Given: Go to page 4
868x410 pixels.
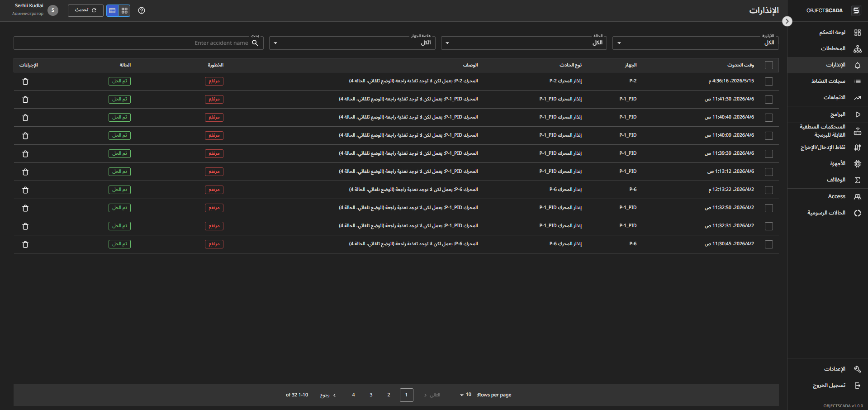Looking at the screenshot, I should pyautogui.click(x=353, y=395).
